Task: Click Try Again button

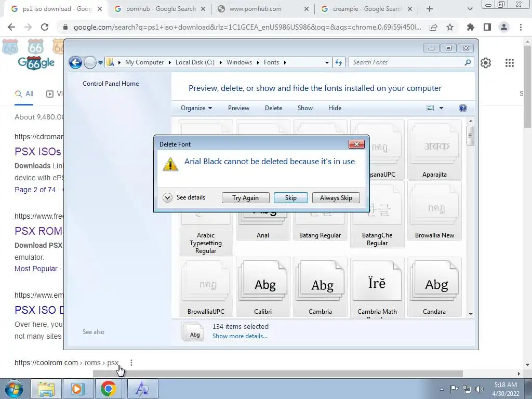Action: click(x=246, y=198)
